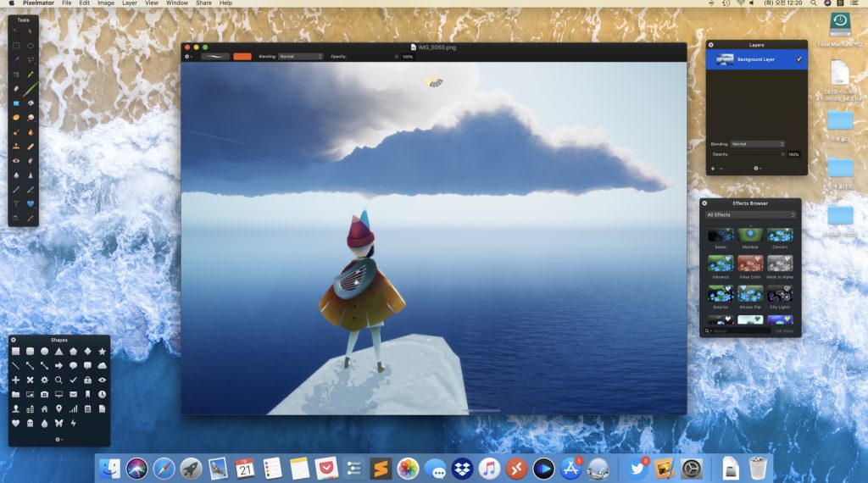Select the Eraser tool in Tools panel
Image resolution: width=868 pixels, height=483 pixels.
16,88
